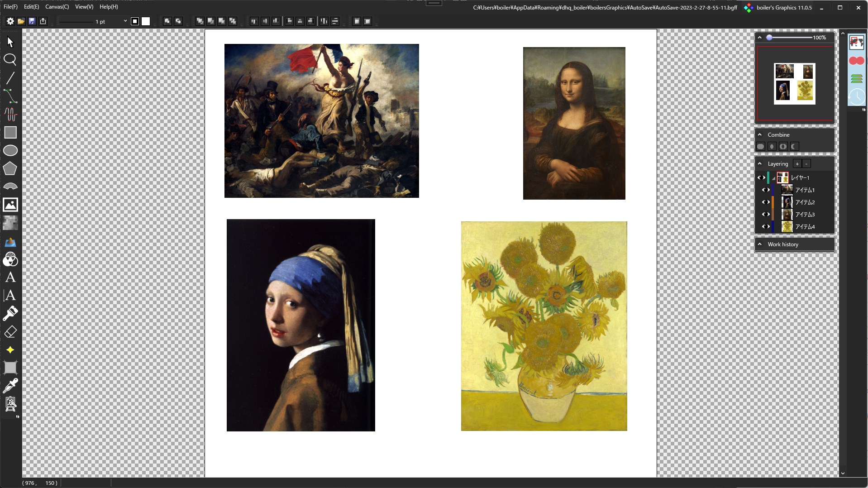
Task: Open the View(V) menu
Action: [x=83, y=6]
